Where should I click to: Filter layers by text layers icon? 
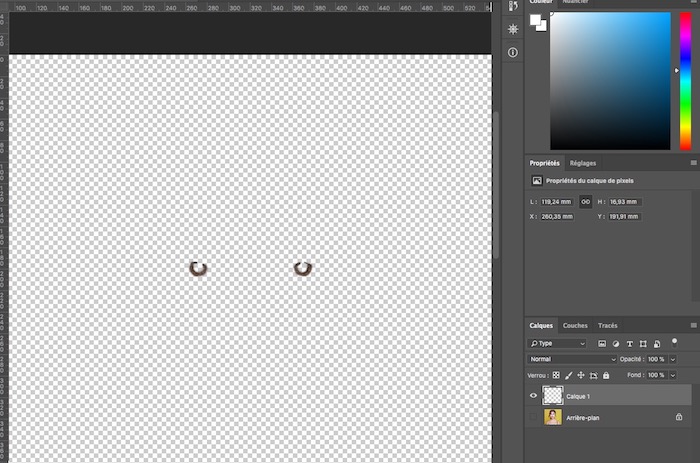(629, 343)
